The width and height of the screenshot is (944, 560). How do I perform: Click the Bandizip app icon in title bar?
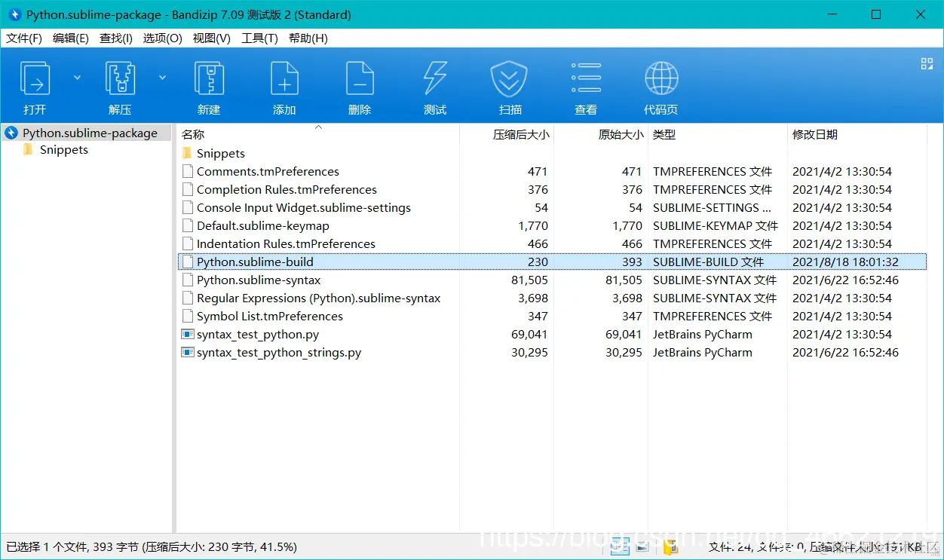point(14,14)
